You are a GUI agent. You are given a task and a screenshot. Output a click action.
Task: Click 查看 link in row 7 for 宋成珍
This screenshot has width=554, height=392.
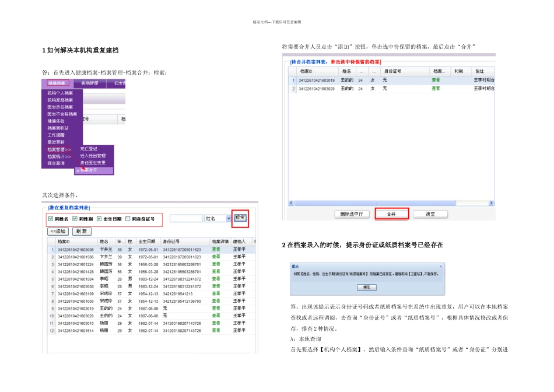pyautogui.click(x=216, y=294)
